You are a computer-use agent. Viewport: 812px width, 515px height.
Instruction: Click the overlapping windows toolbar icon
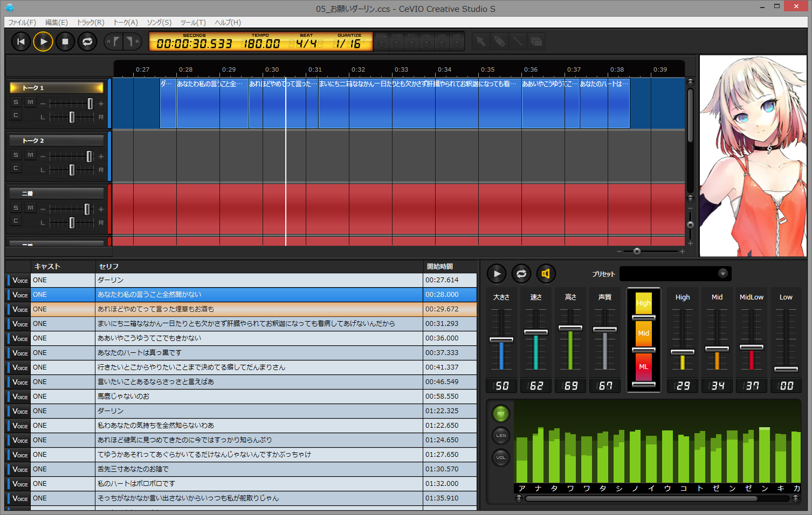click(x=536, y=41)
